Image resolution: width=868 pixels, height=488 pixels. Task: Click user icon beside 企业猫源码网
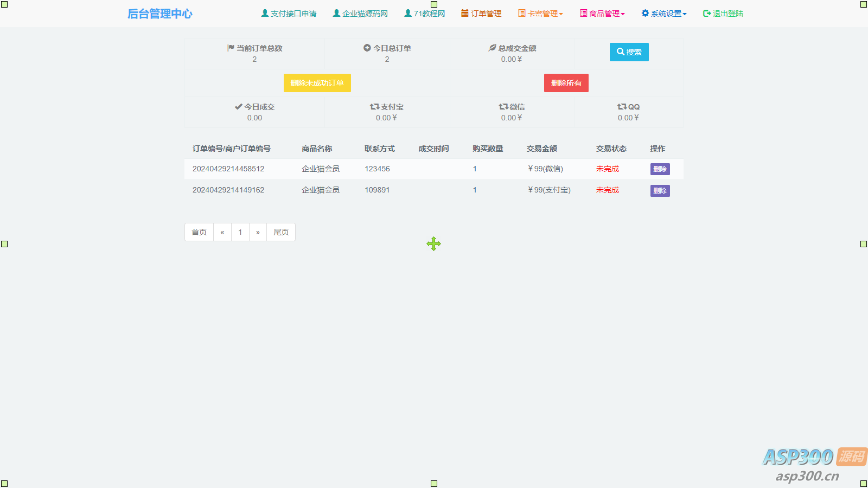(336, 13)
